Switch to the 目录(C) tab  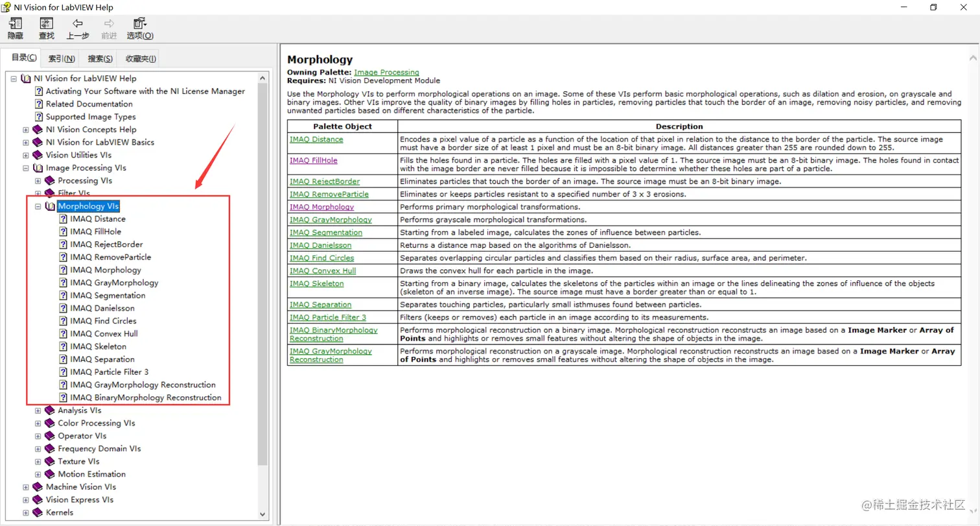pyautogui.click(x=23, y=58)
